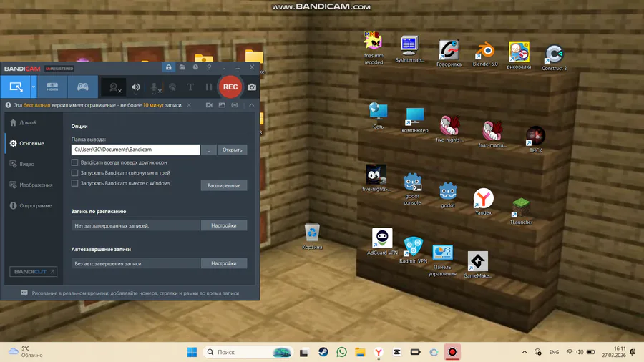Click the output folder path field
Screen dimensions: 644x362
pyautogui.click(x=135, y=150)
